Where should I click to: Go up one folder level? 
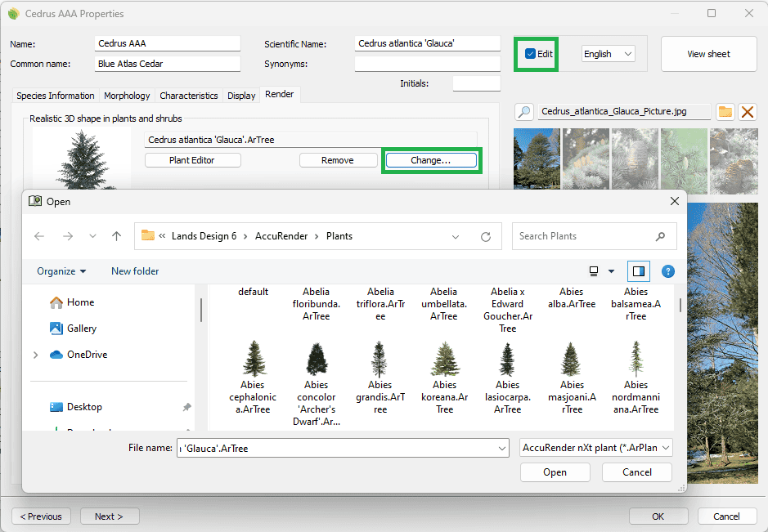click(116, 236)
